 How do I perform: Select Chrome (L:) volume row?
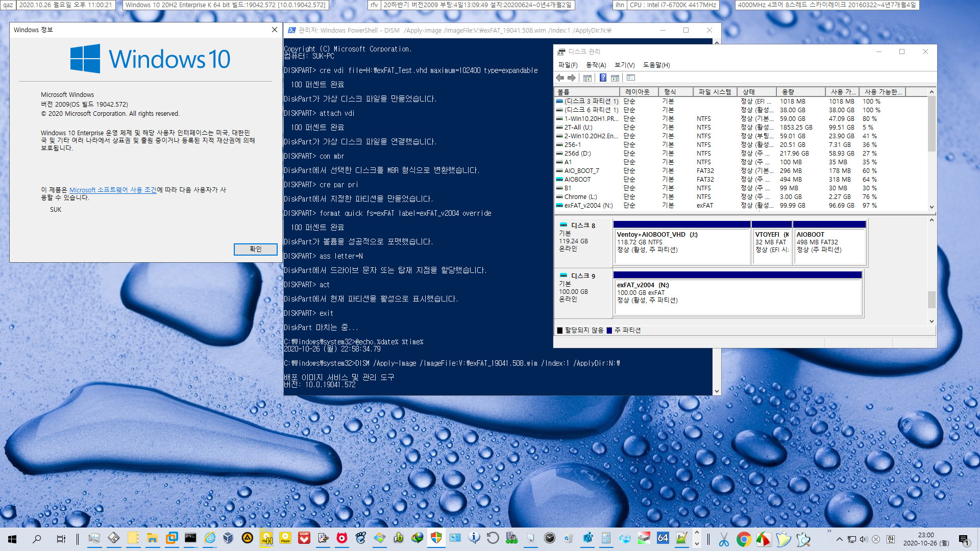(x=741, y=197)
